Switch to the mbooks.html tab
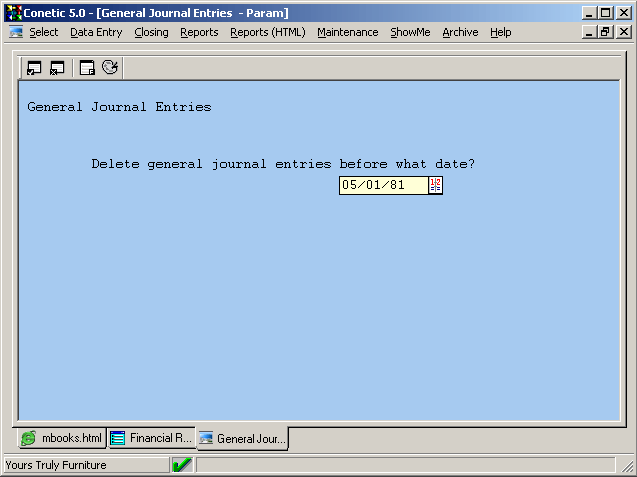Screen dimensions: 637x477 pyautogui.click(x=62, y=438)
